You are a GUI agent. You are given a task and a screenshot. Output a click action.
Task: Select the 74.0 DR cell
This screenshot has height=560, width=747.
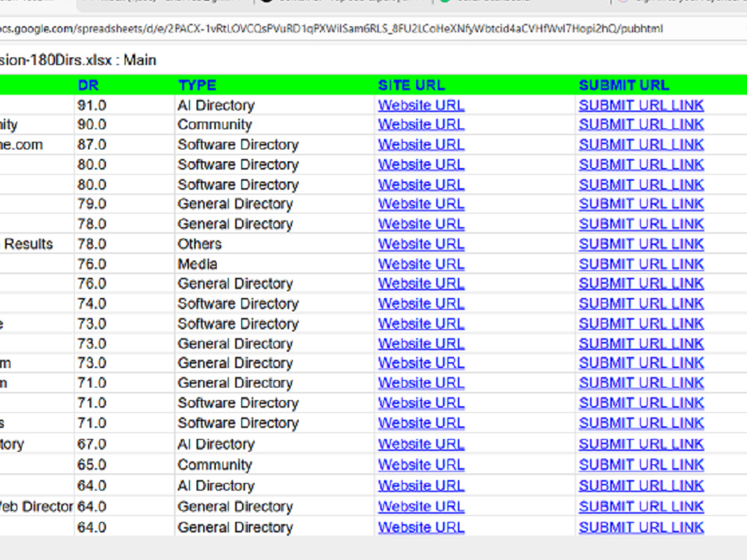coord(125,303)
